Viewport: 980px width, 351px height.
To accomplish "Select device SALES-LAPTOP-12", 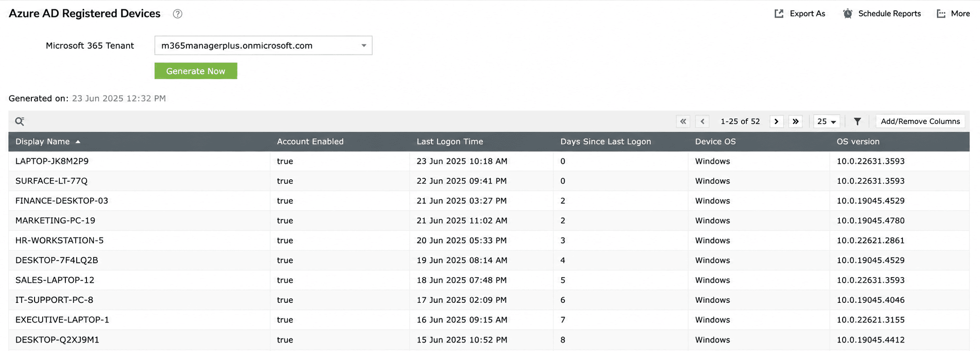I will pos(55,280).
